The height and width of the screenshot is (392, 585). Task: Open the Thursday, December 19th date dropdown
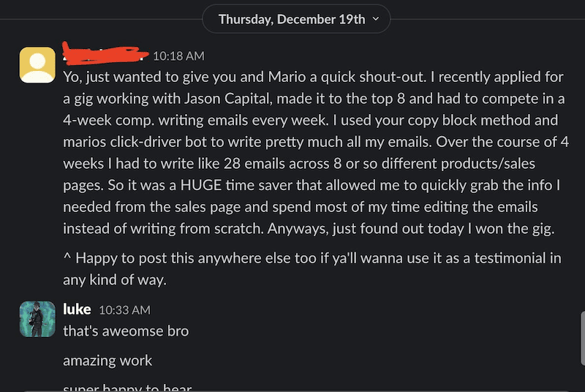pyautogui.click(x=294, y=19)
